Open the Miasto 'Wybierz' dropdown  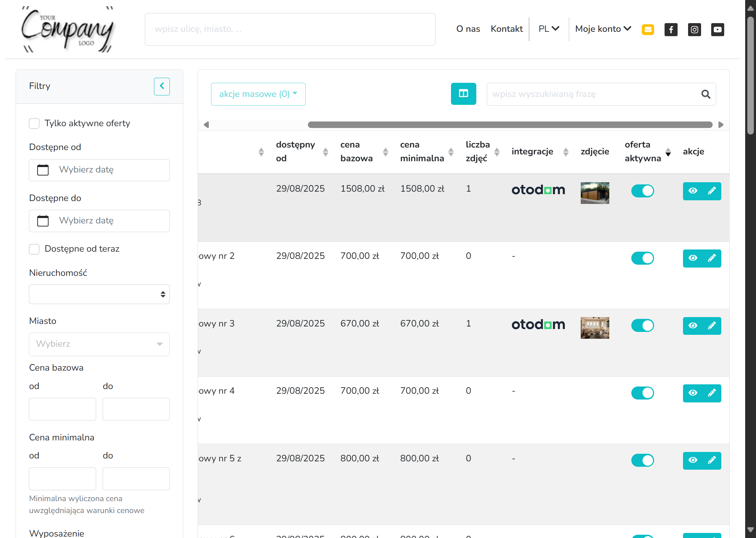pyautogui.click(x=99, y=344)
